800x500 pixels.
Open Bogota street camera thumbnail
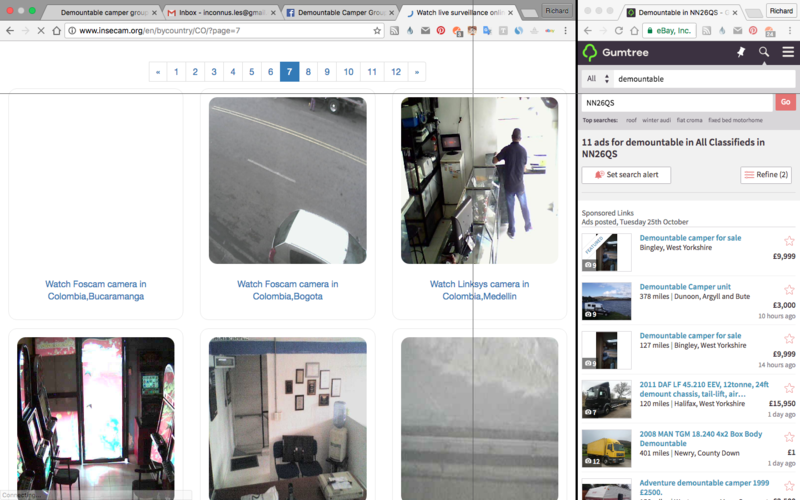click(x=288, y=181)
